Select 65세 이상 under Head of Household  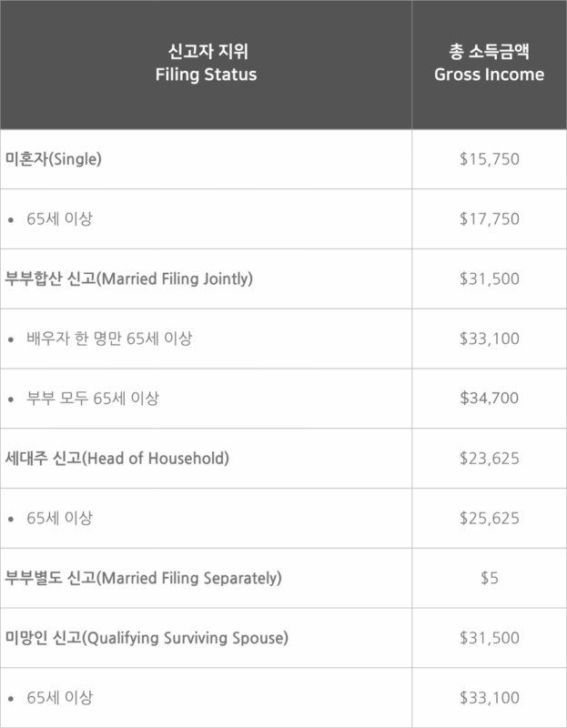tap(59, 519)
